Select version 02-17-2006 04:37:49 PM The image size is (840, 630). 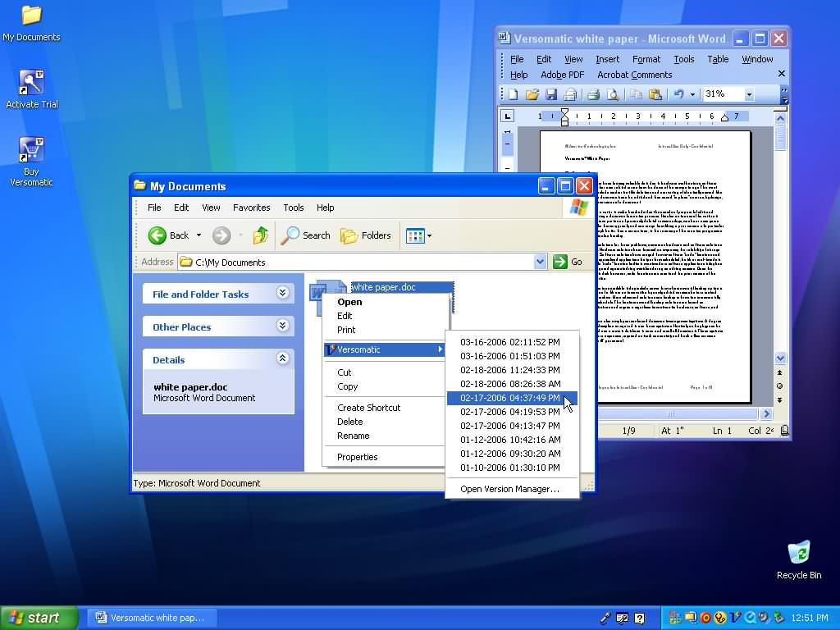(512, 398)
